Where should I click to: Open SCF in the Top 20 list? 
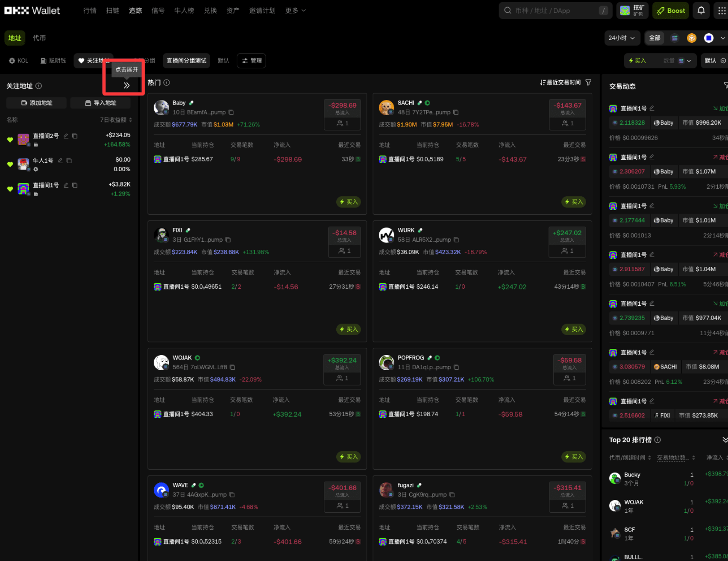[x=629, y=530]
